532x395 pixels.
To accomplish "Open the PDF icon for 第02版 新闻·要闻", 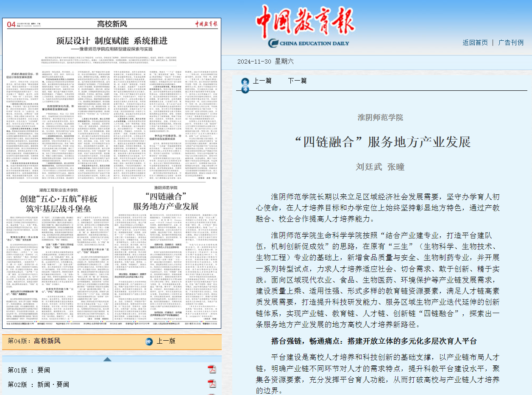I will [x=212, y=384].
